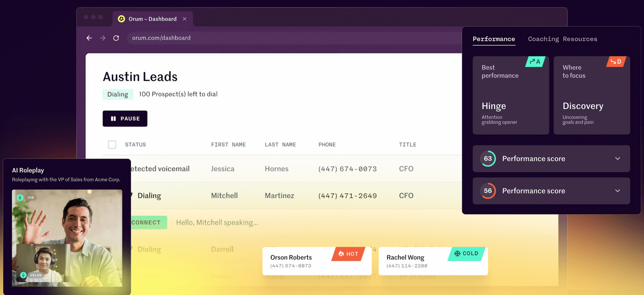Select the Performance tab
The width and height of the screenshot is (644, 295).
tap(494, 39)
